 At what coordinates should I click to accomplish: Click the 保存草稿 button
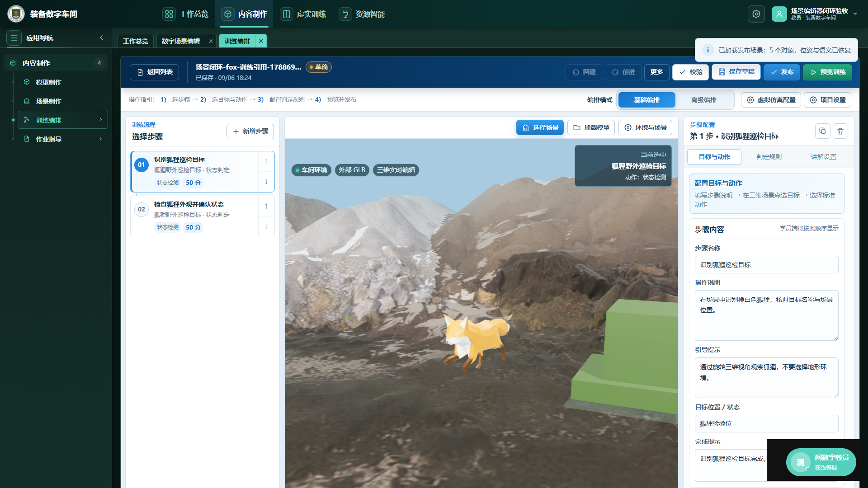[x=736, y=72]
